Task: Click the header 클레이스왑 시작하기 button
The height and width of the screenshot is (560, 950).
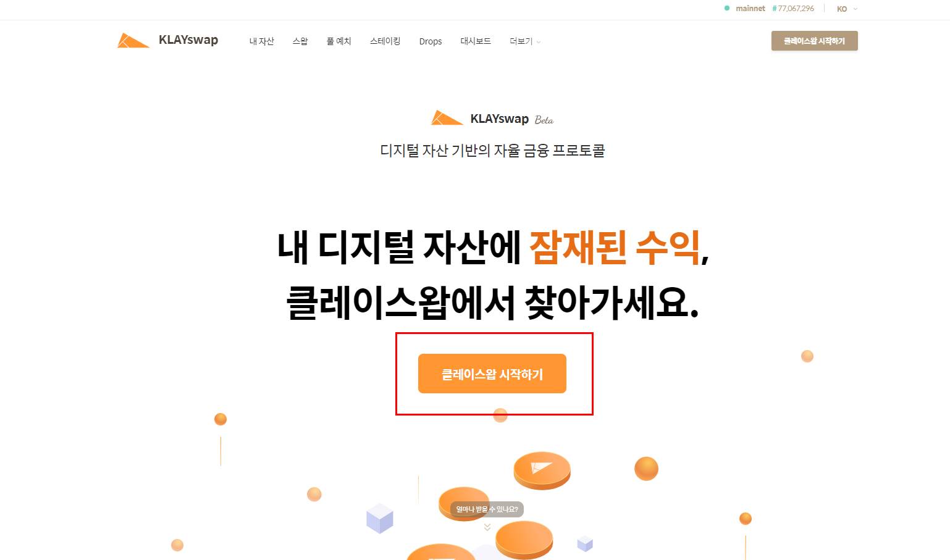Action: [814, 41]
